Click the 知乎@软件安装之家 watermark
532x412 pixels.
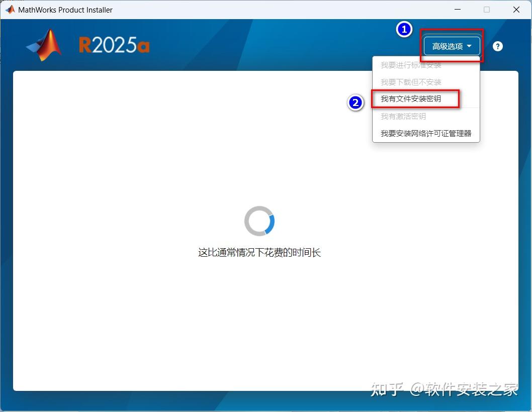445,389
